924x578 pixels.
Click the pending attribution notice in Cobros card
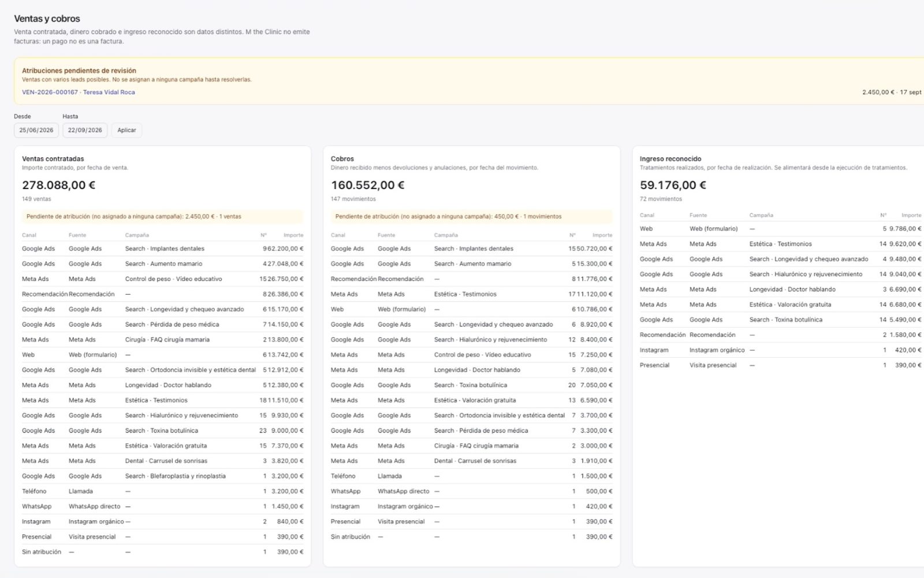471,217
